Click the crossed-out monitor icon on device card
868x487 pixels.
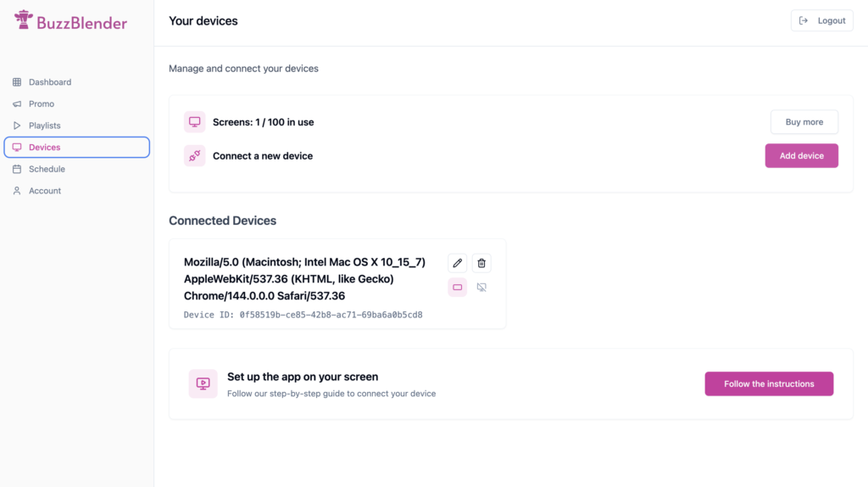tap(481, 288)
